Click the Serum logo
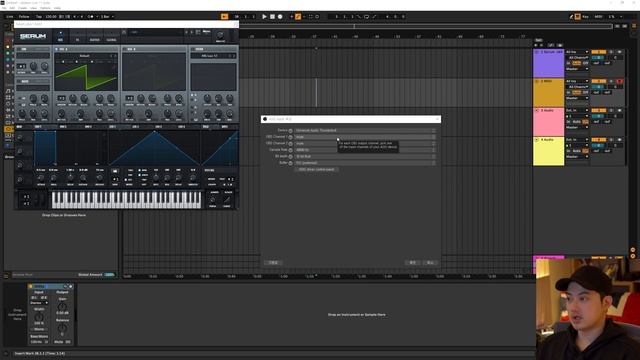This screenshot has height=360, width=640. pos(33,36)
